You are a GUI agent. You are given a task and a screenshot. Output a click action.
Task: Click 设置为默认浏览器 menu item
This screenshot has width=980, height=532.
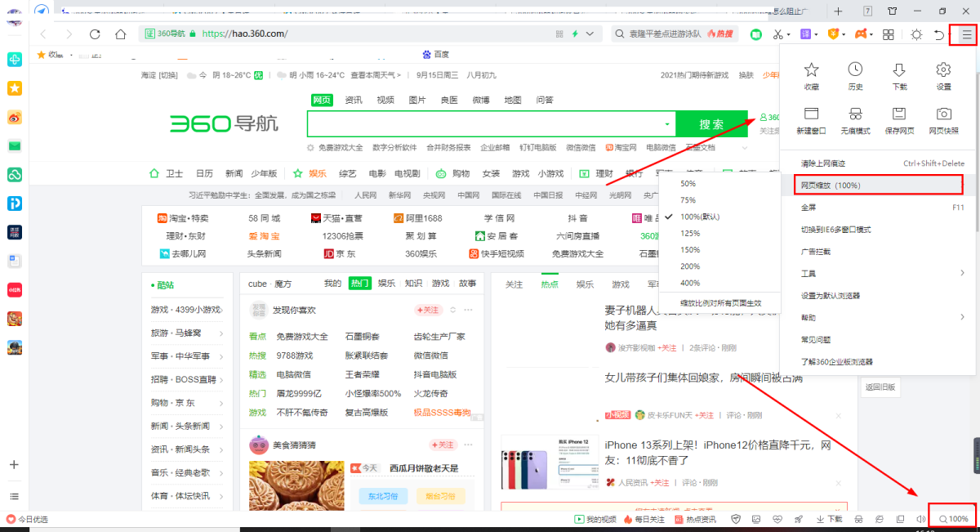pos(879,295)
